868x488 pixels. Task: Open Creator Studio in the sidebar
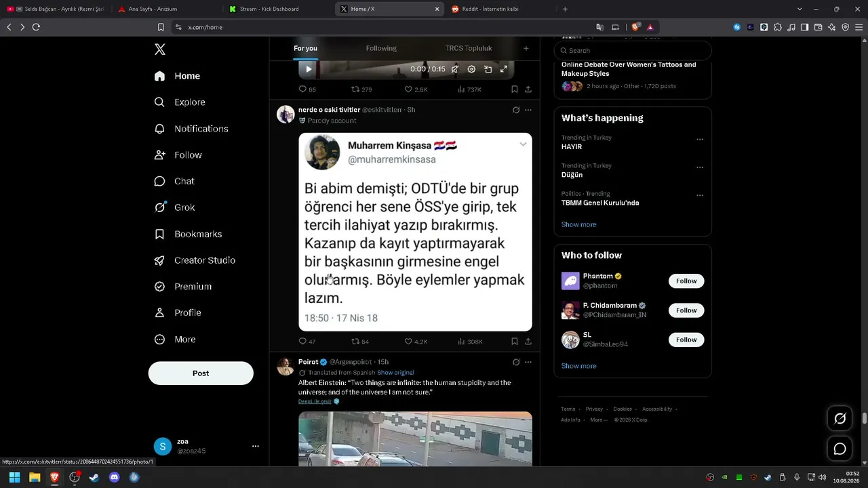click(195, 260)
